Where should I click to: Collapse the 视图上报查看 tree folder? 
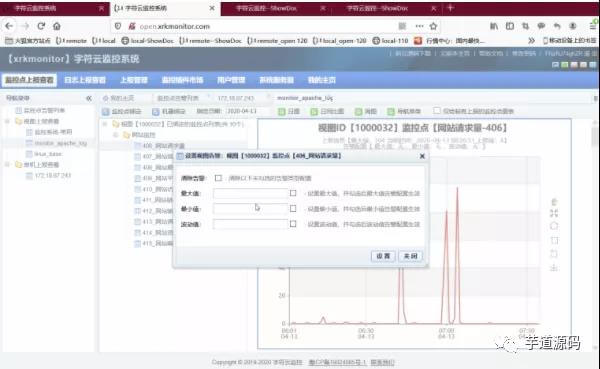(x=7, y=121)
